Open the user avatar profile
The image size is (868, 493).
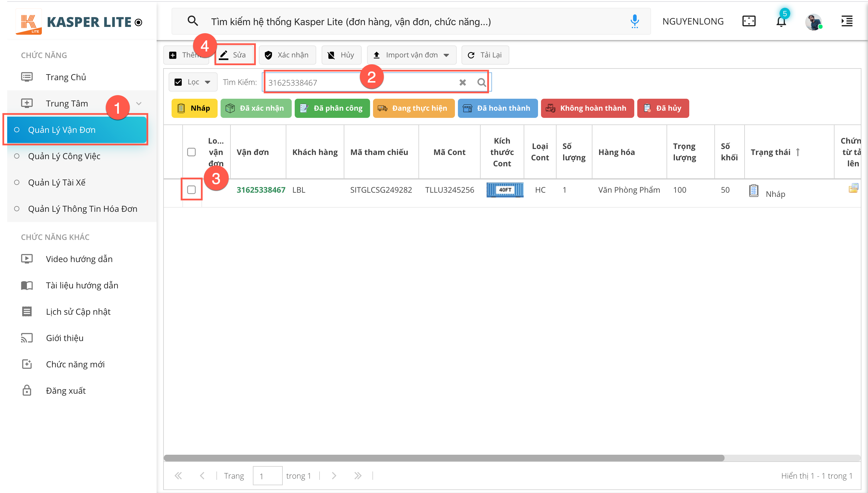point(813,22)
